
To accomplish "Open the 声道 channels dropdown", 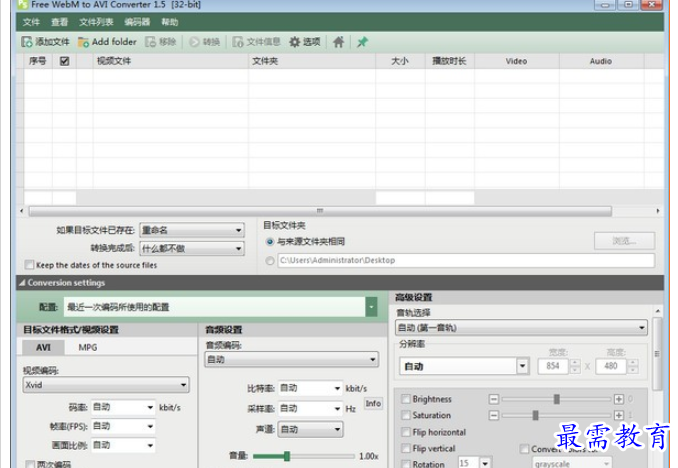I will pos(310,430).
